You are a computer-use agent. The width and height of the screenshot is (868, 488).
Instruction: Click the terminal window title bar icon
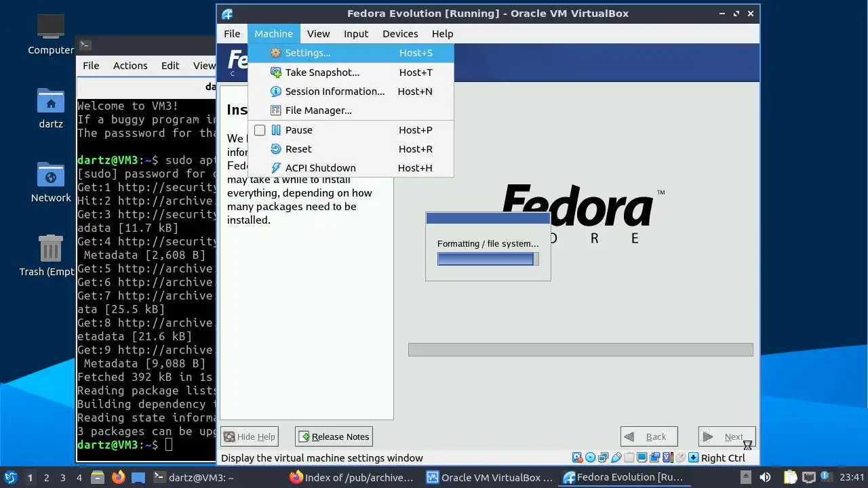85,45
